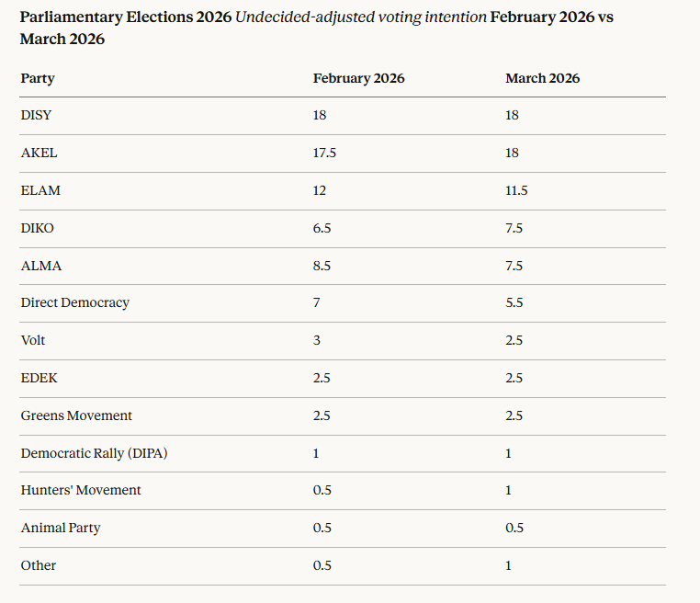Click the DIKO row label
This screenshot has width=700, height=603.
coord(40,228)
